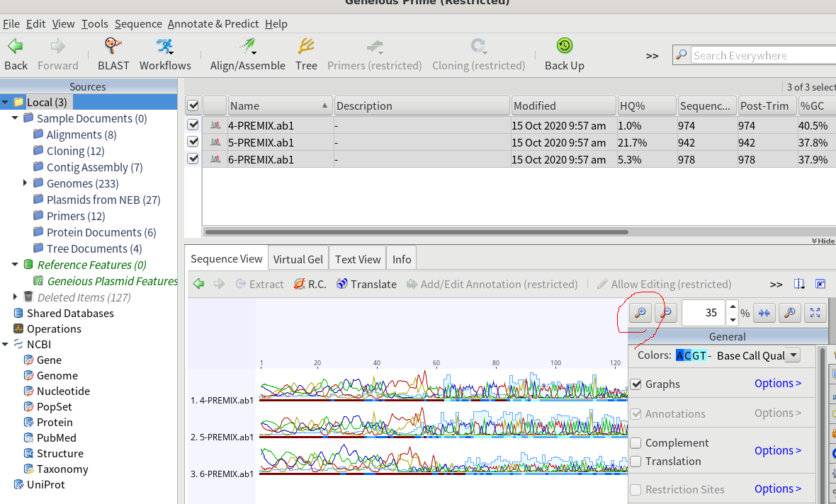
Task: Open Graphs Options link
Action: pos(777,384)
